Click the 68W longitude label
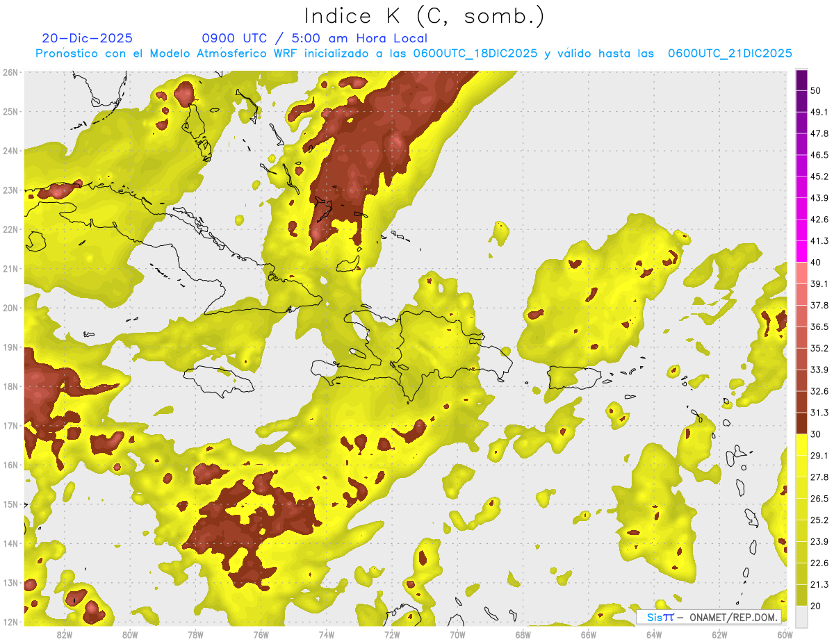The width and height of the screenshot is (834, 644). click(x=523, y=634)
